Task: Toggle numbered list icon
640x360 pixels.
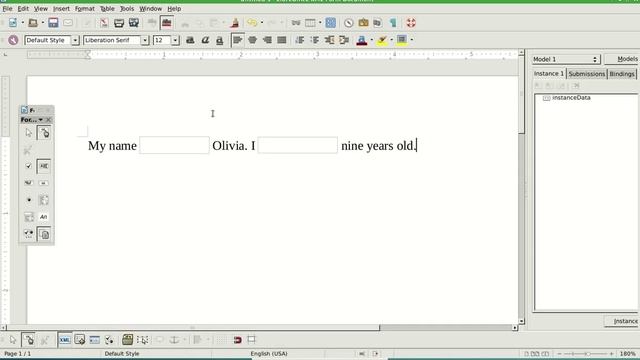Action: point(300,40)
